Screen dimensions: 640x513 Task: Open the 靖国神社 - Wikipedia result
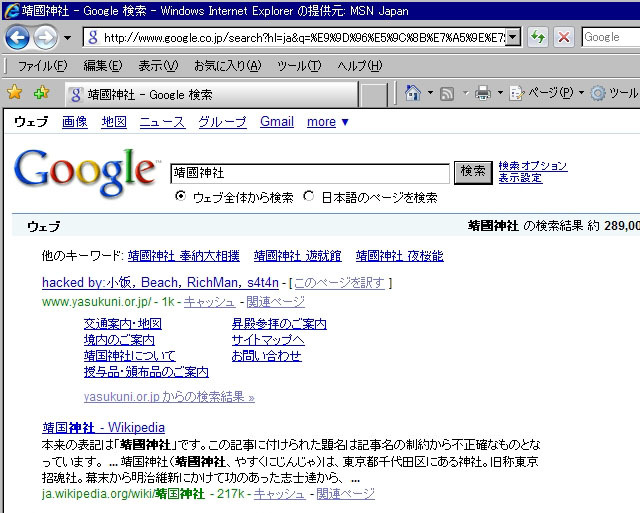click(x=103, y=427)
